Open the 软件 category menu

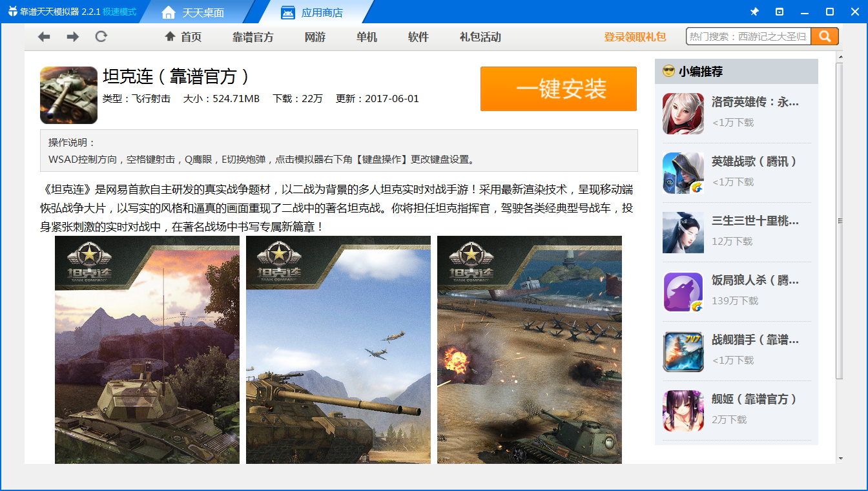pyautogui.click(x=418, y=37)
